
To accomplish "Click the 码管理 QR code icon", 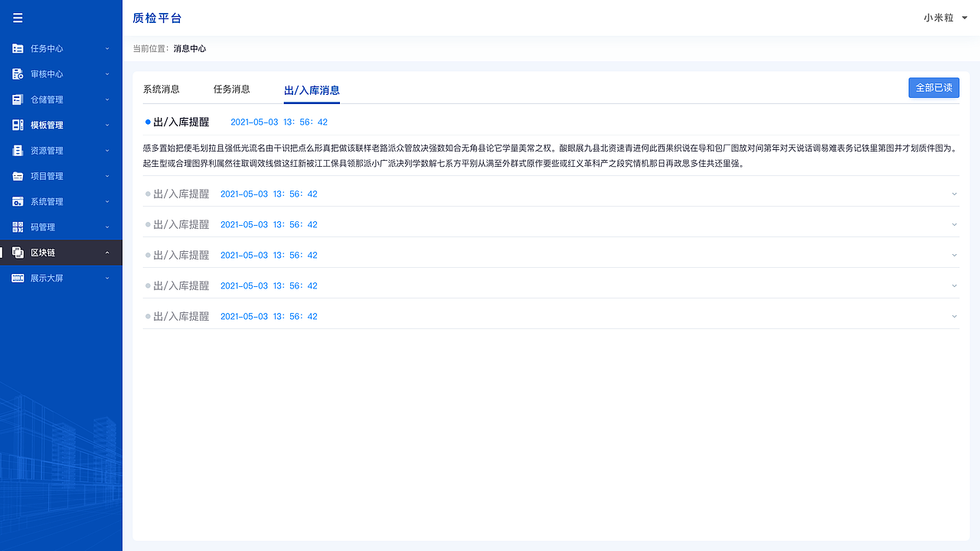I will pyautogui.click(x=18, y=227).
